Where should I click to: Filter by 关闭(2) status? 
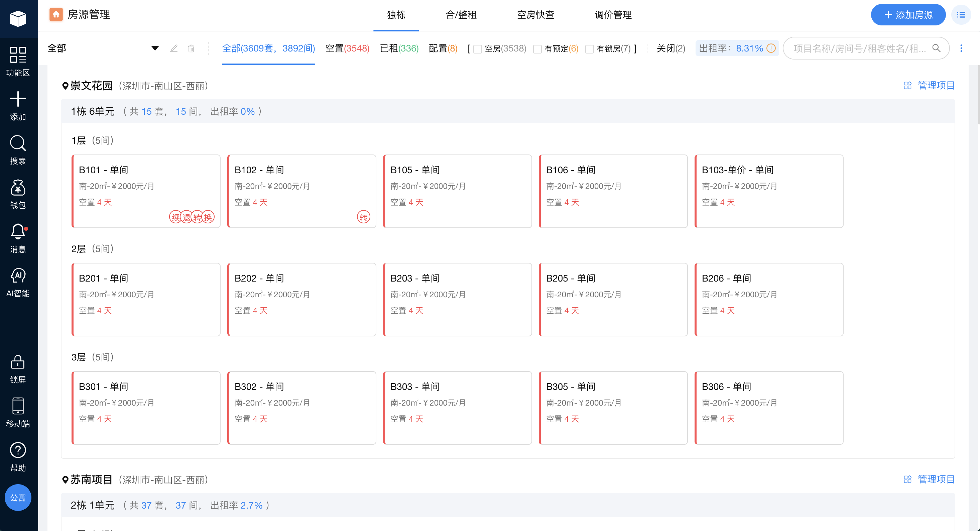point(671,49)
